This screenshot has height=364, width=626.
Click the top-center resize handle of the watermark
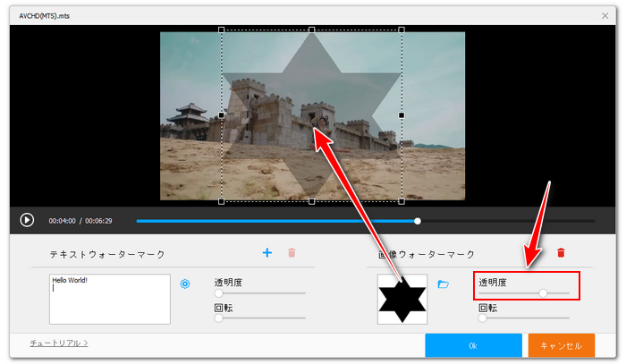[312, 30]
